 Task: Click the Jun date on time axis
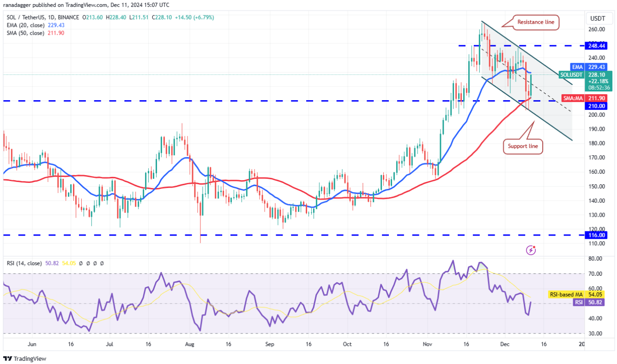(x=32, y=344)
